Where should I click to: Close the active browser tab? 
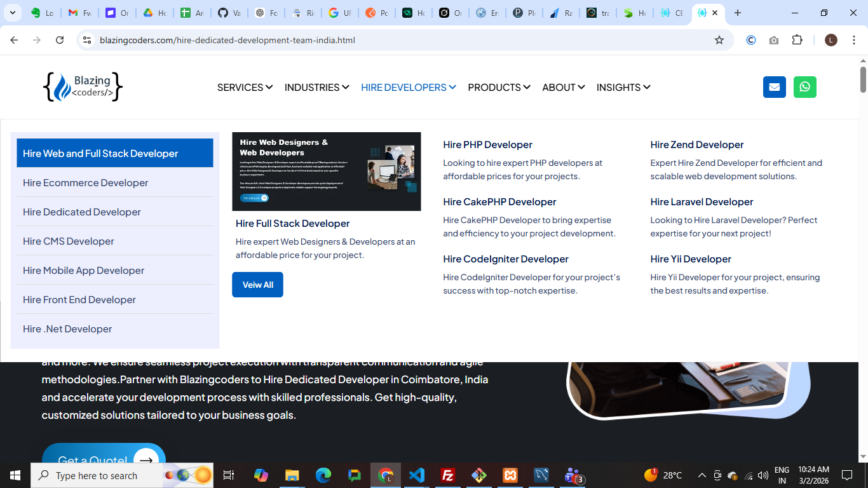[715, 13]
